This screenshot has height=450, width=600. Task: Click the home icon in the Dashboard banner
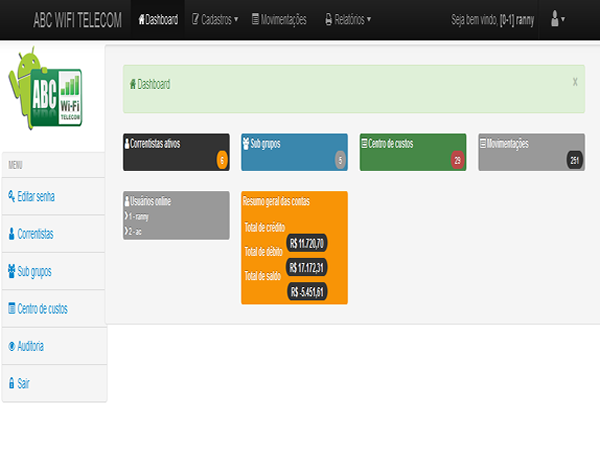pos(133,84)
